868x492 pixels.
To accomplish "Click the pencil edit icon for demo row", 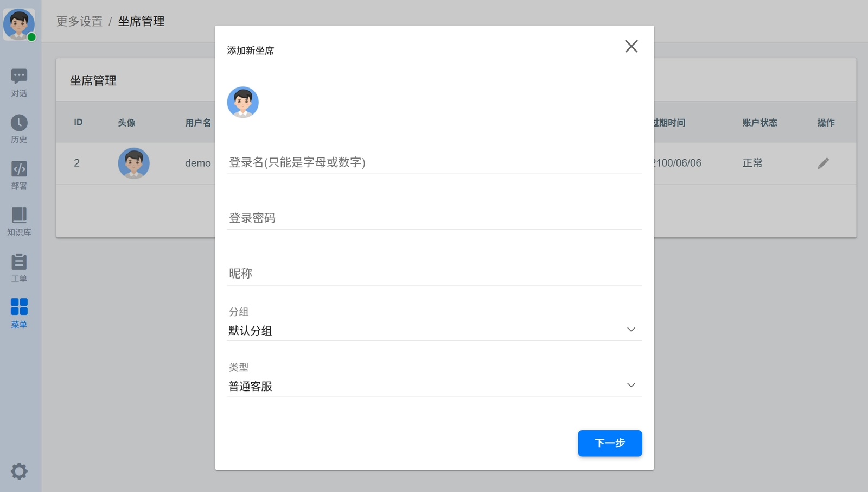I will (x=823, y=163).
